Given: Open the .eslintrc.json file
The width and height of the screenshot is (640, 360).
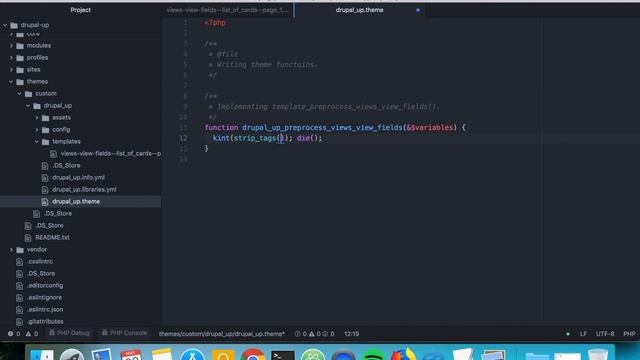Looking at the screenshot, I should 45,309.
